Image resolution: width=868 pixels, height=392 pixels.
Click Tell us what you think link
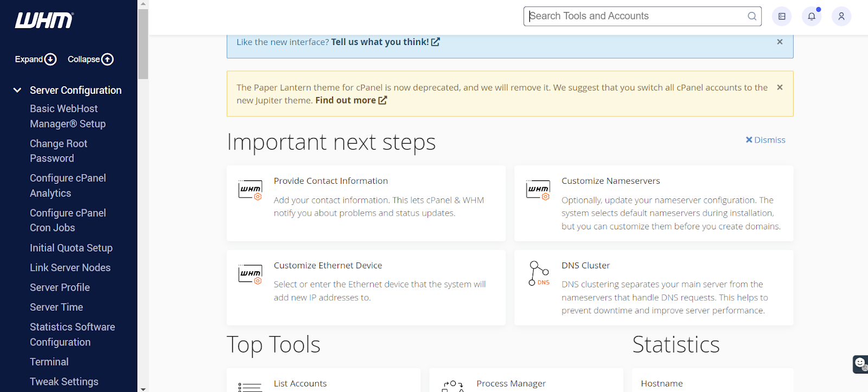click(x=385, y=42)
